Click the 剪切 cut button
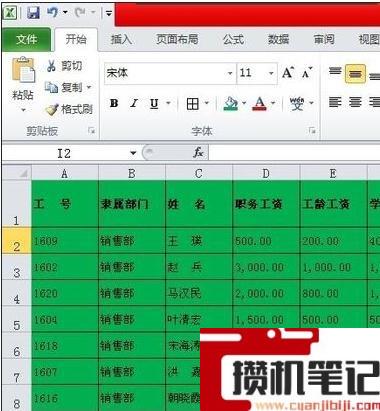The height and width of the screenshot is (411, 380). click(x=64, y=66)
